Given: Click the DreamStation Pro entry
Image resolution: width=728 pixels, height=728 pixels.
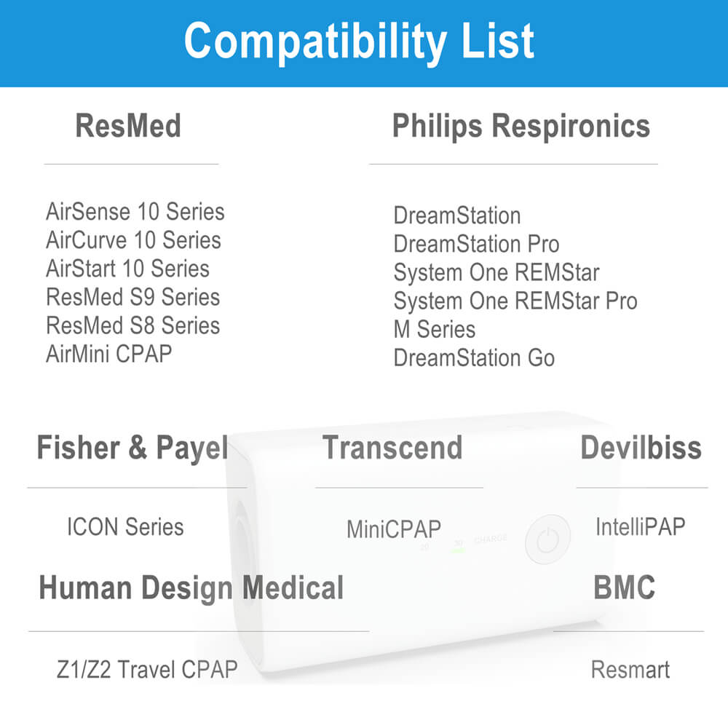Looking at the screenshot, I should tap(476, 244).
